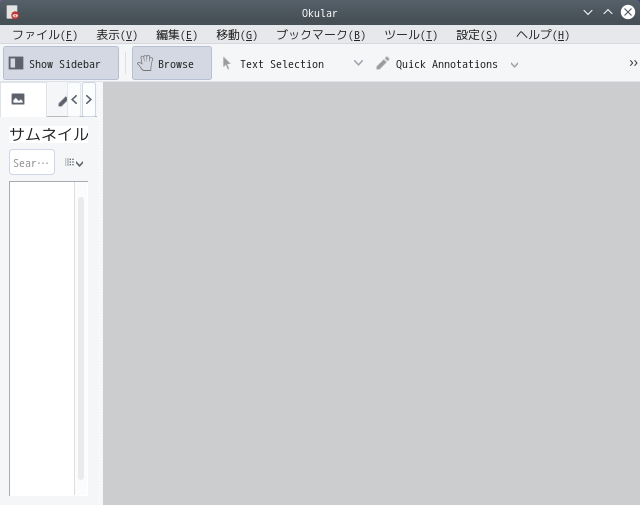Expand the Quick Annotations dropdown arrow
640x505 pixels.
(514, 65)
